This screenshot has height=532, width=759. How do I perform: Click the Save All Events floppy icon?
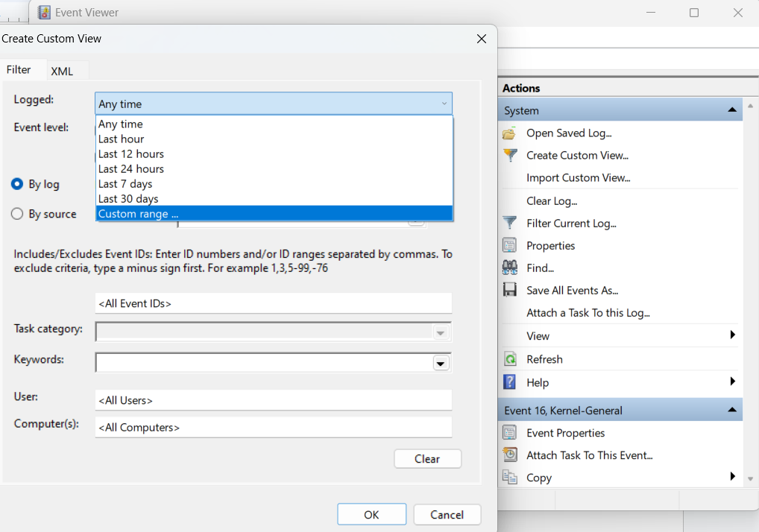(x=509, y=291)
